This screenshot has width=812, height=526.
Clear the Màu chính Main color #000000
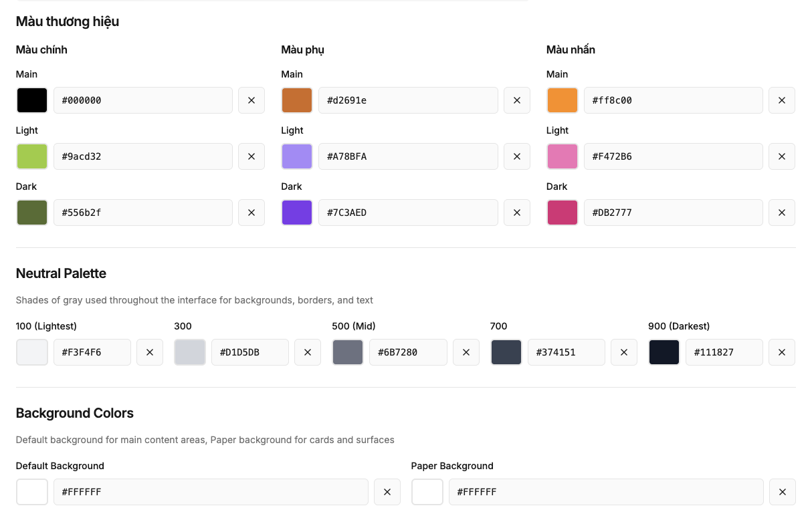click(x=251, y=100)
